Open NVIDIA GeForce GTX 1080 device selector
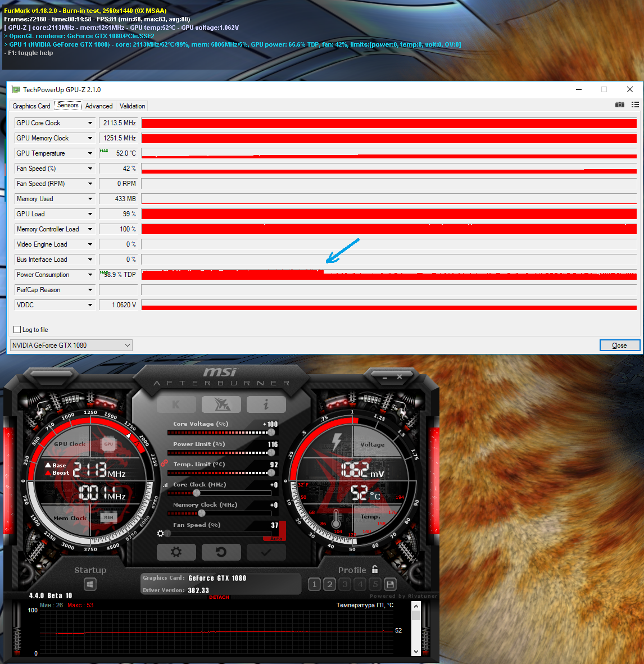This screenshot has width=644, height=664. click(71, 345)
